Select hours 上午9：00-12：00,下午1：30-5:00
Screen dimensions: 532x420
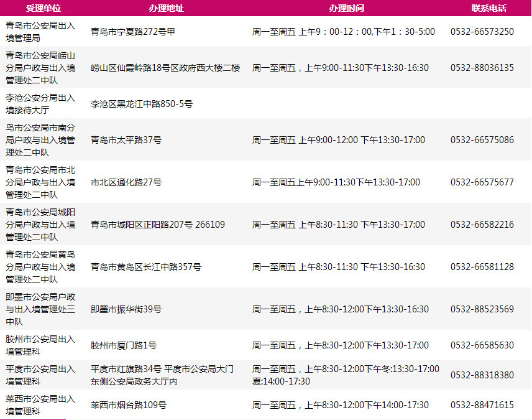point(367,32)
